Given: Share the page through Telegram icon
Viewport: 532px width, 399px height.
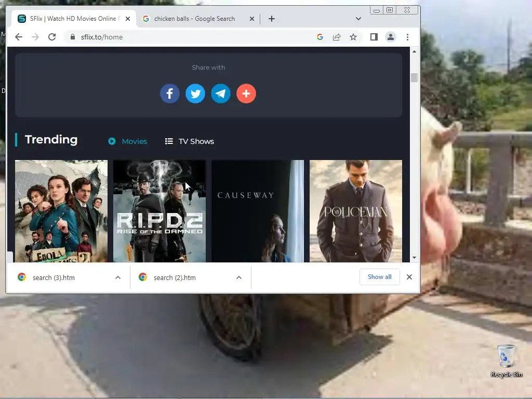Looking at the screenshot, I should (x=220, y=94).
